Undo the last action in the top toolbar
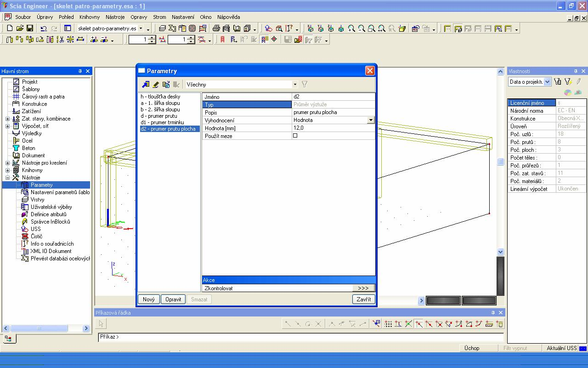Screen dimensions: 588x368 44,29
